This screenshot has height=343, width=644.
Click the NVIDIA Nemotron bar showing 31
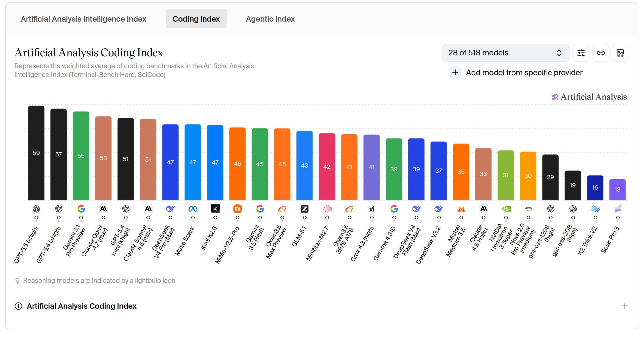(x=506, y=176)
